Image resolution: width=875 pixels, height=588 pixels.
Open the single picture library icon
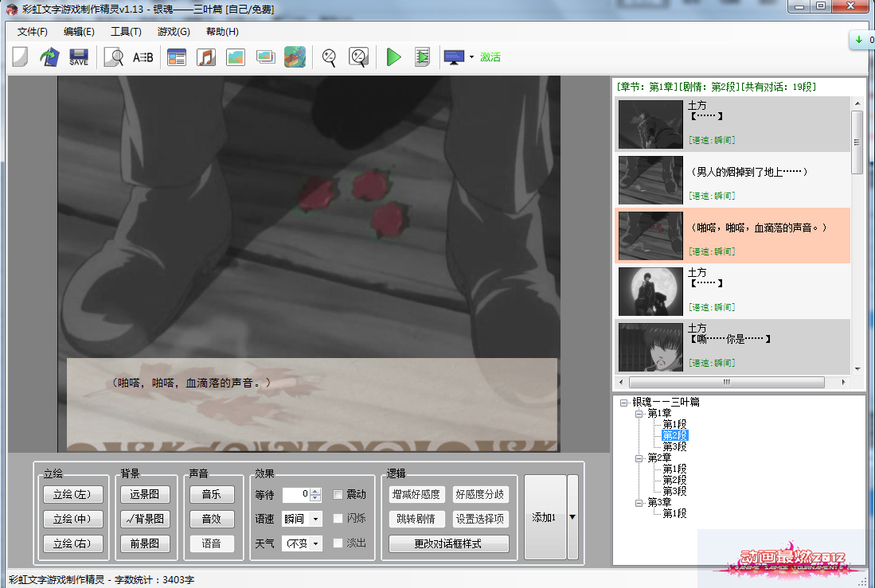(236, 57)
